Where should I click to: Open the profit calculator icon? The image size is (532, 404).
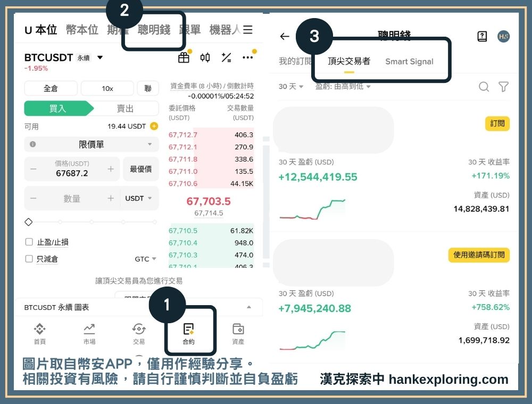(226, 57)
